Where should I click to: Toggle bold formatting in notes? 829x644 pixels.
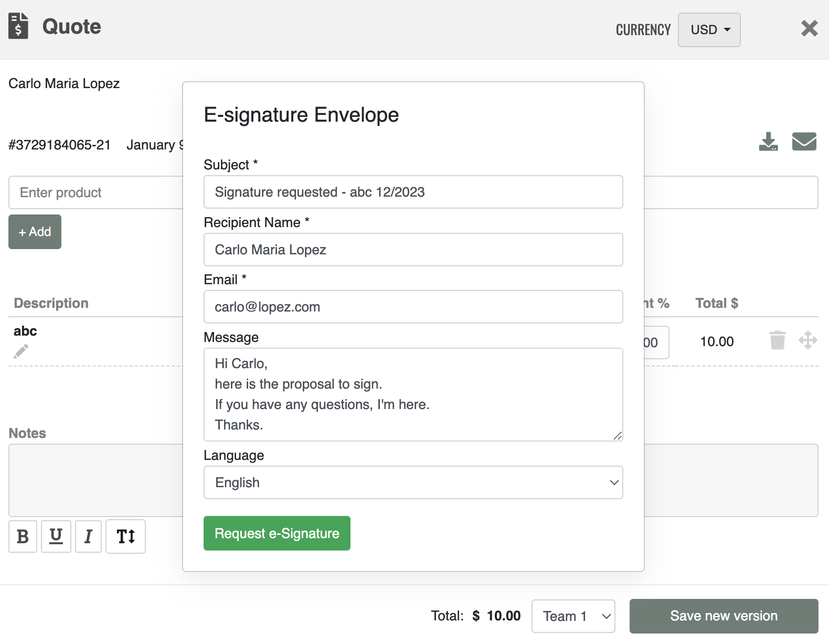(23, 536)
